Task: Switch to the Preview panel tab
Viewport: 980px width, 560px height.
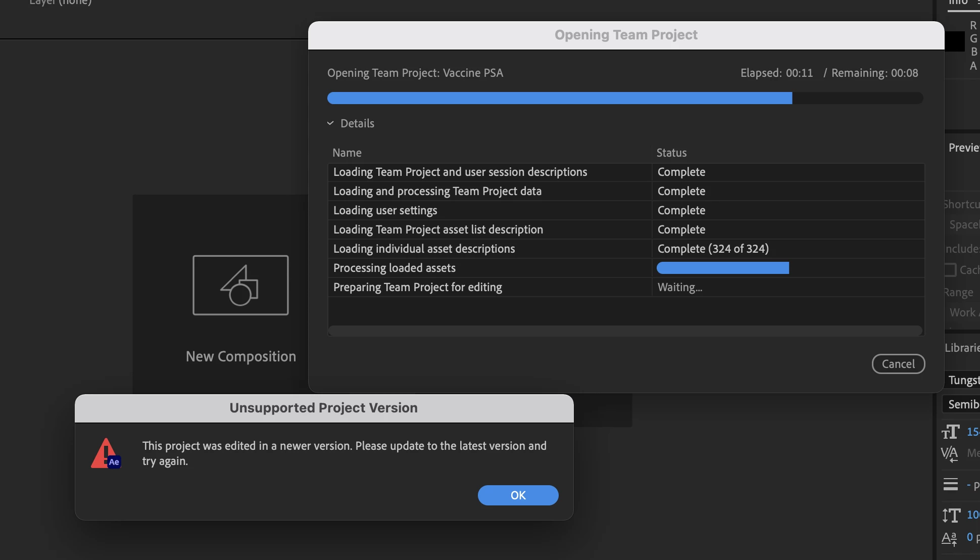Action: point(963,148)
